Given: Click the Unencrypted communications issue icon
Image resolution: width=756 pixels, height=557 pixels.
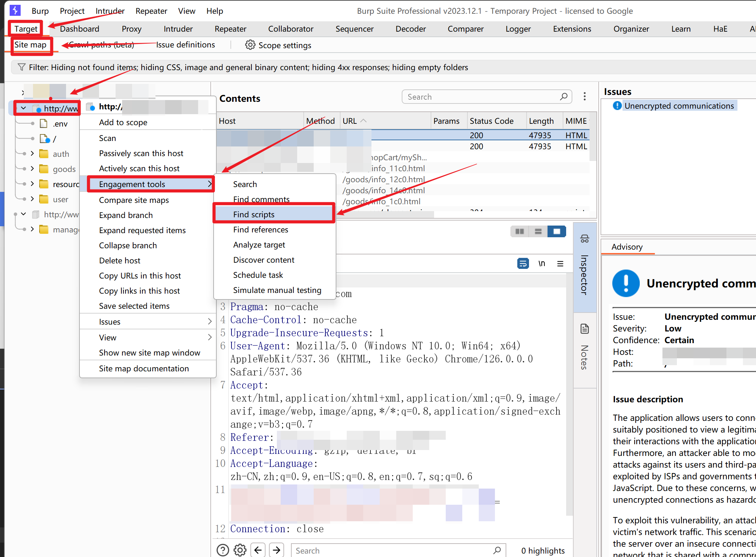Looking at the screenshot, I should pos(617,106).
